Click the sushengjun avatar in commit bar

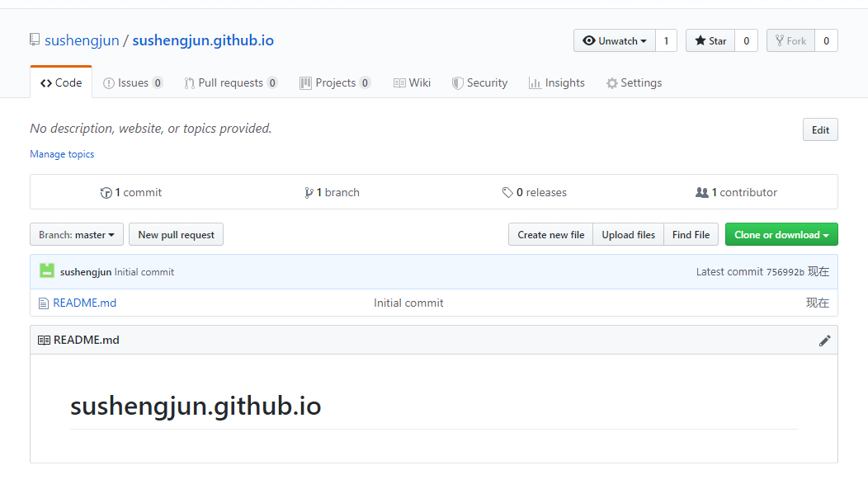pos(47,271)
